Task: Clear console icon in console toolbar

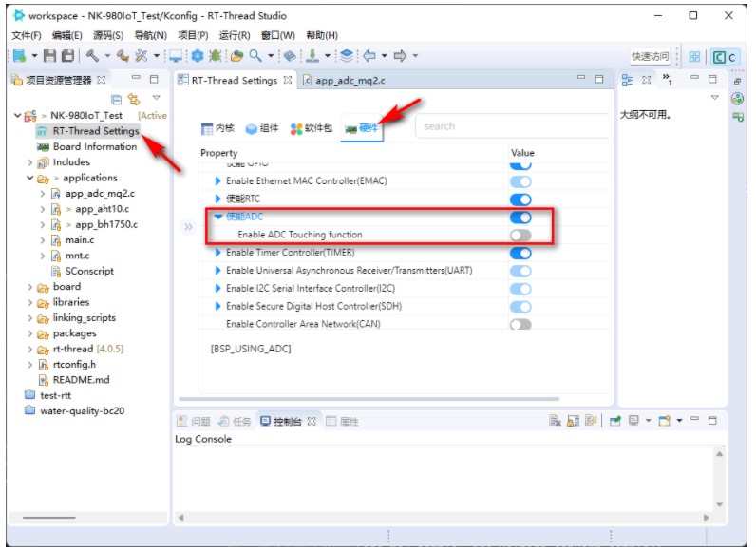Action: (555, 421)
